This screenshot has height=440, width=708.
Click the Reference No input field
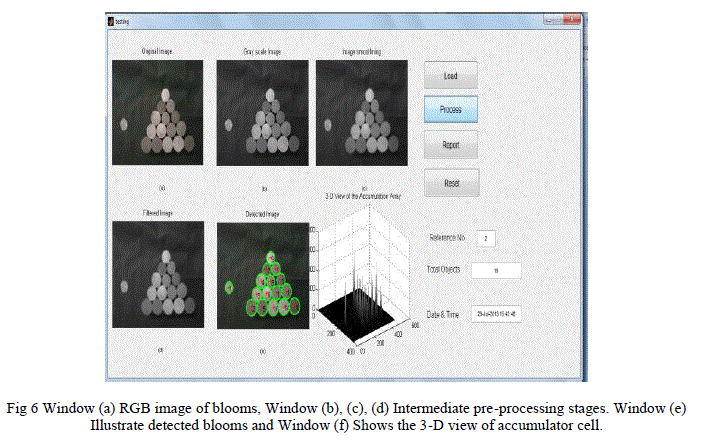coord(486,238)
